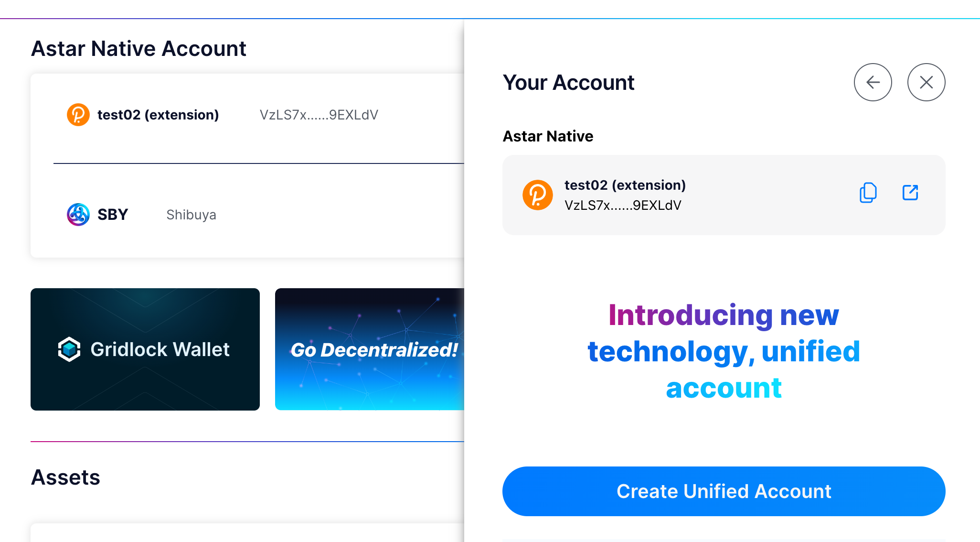The image size is (980, 542).
Task: Click the Shibuya SBY token icon
Action: pyautogui.click(x=78, y=215)
